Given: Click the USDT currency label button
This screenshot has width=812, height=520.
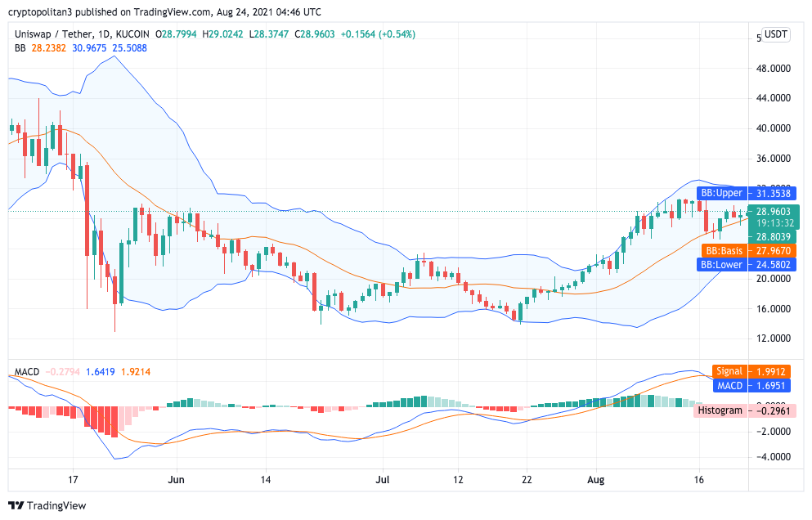Looking at the screenshot, I should (776, 34).
